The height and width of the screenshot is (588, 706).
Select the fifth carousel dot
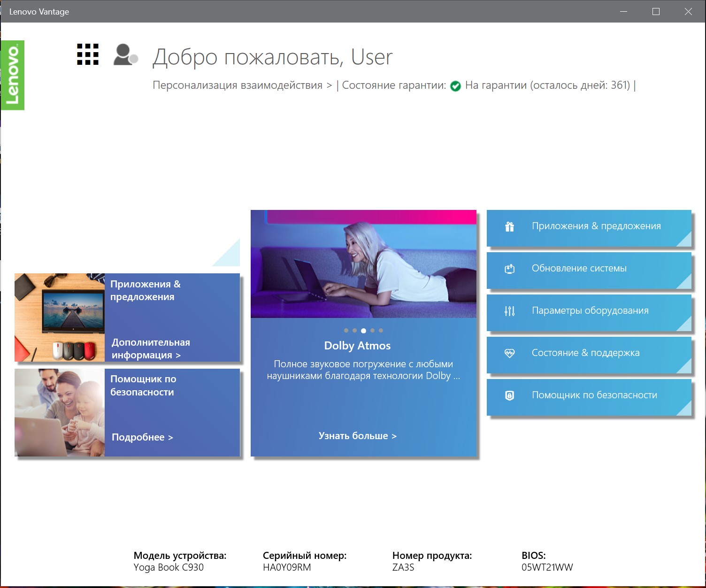click(x=381, y=331)
